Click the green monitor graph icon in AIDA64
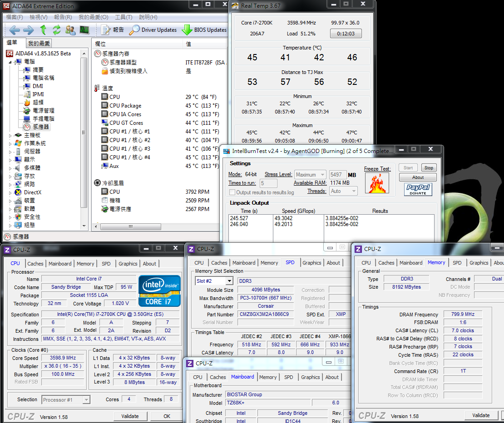504x423 pixels. [x=84, y=30]
